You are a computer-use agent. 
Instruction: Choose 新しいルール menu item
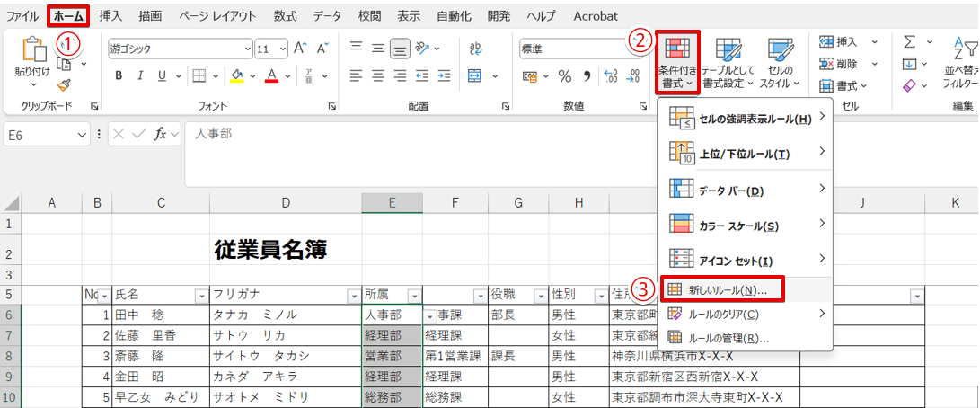coord(722,290)
